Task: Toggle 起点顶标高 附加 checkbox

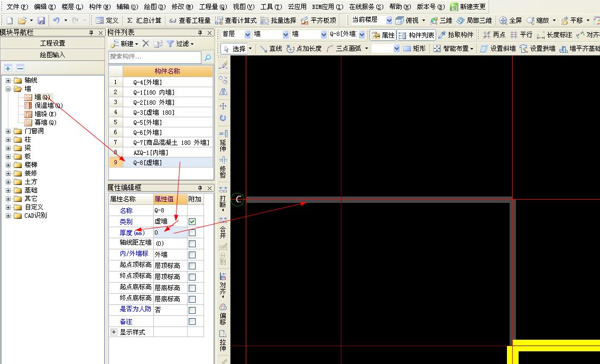Action: click(x=192, y=266)
